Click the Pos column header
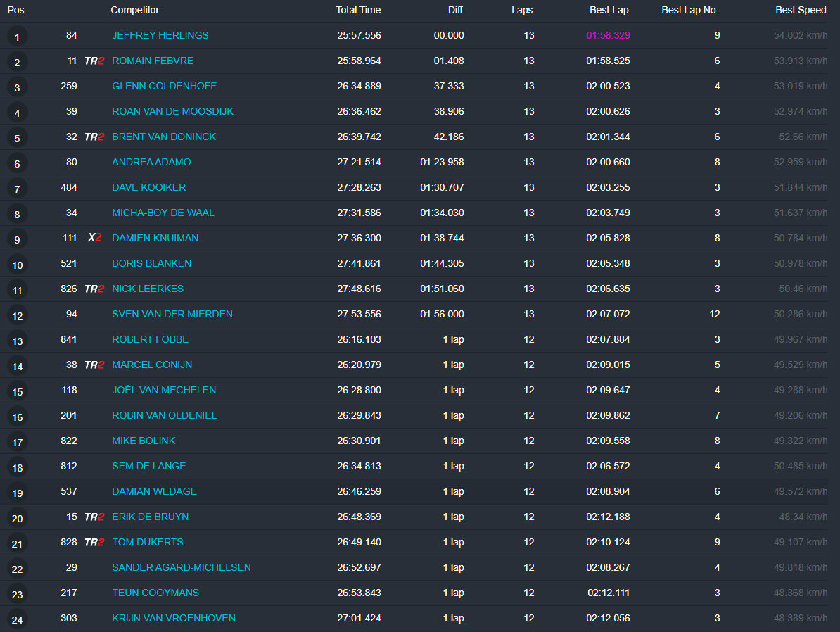Viewport: 840px width, 632px height. (x=15, y=10)
